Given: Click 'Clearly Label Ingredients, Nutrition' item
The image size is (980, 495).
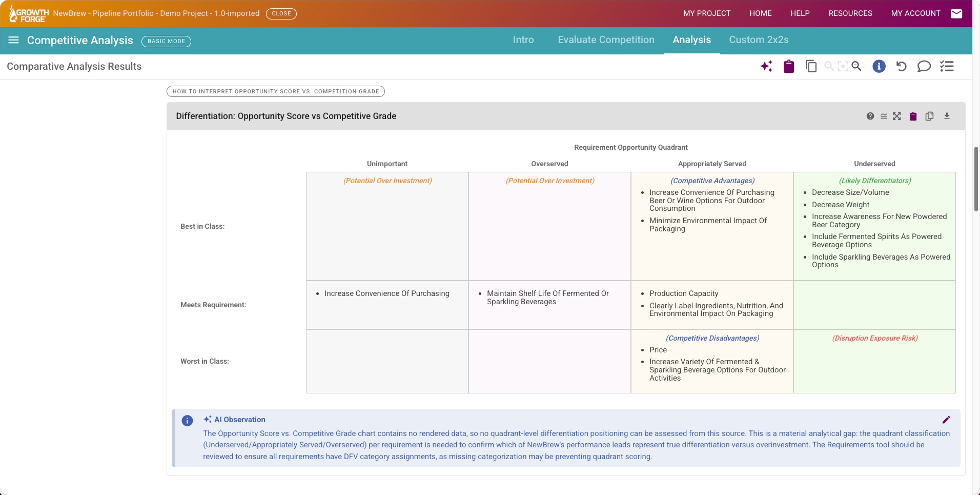Looking at the screenshot, I should tap(716, 309).
